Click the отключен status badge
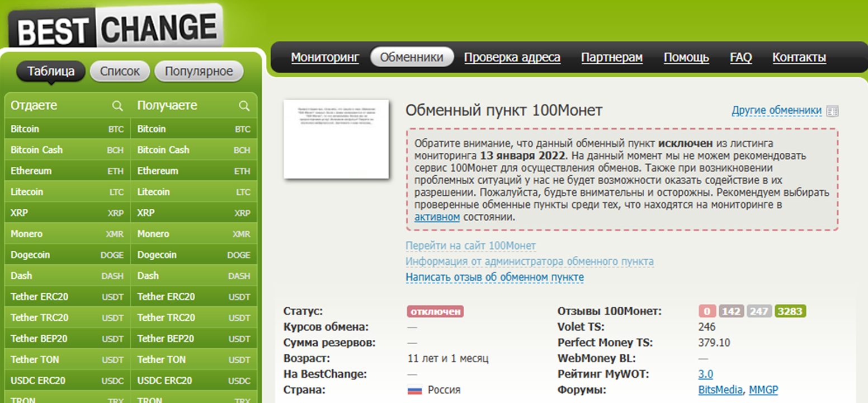 [x=435, y=311]
